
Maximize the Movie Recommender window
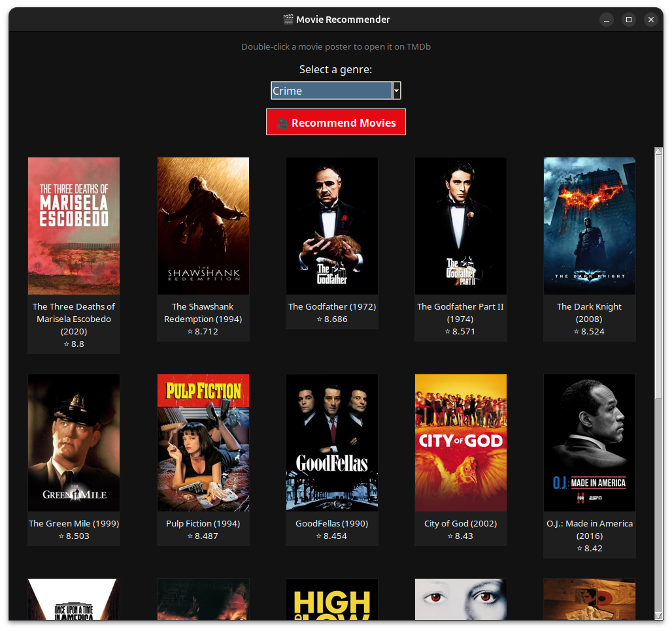point(629,20)
